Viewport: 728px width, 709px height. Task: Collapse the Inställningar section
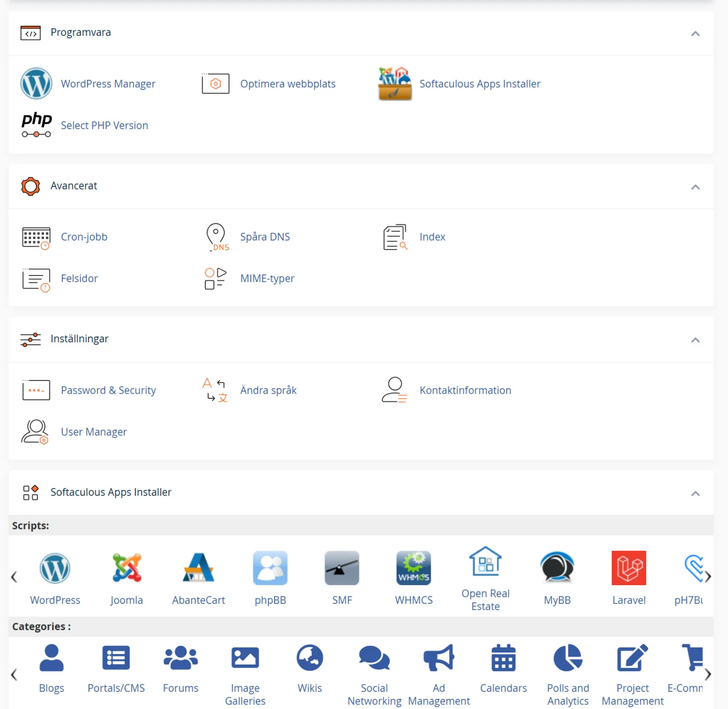pos(696,340)
